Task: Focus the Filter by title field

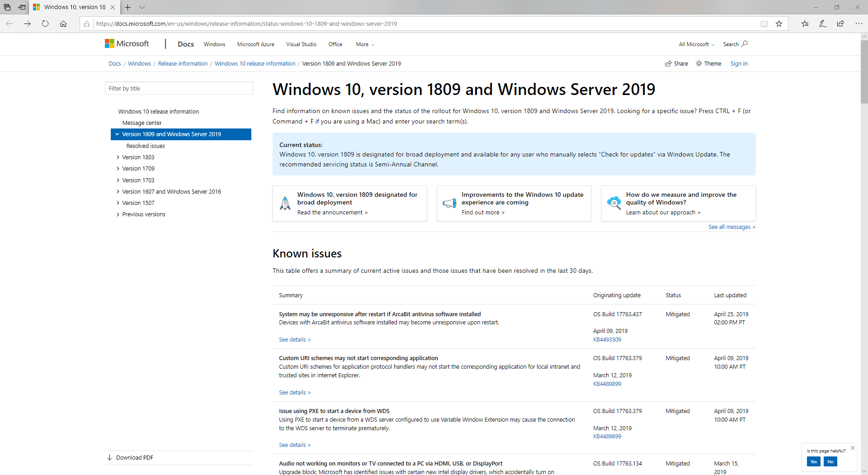Action: 179,88
